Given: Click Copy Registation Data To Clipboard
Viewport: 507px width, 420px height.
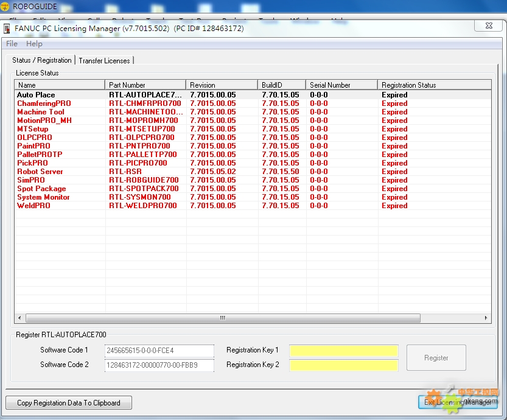Looking at the screenshot, I should 69,403.
